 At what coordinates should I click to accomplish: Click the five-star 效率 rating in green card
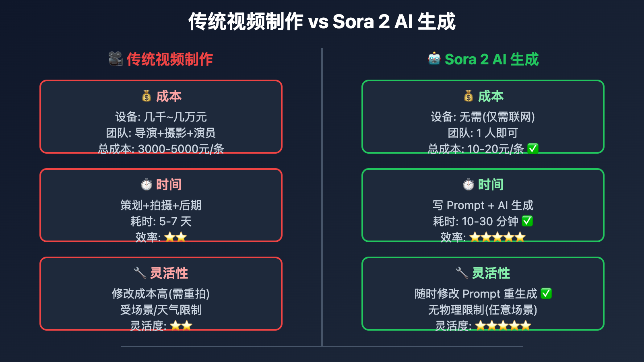point(497,237)
